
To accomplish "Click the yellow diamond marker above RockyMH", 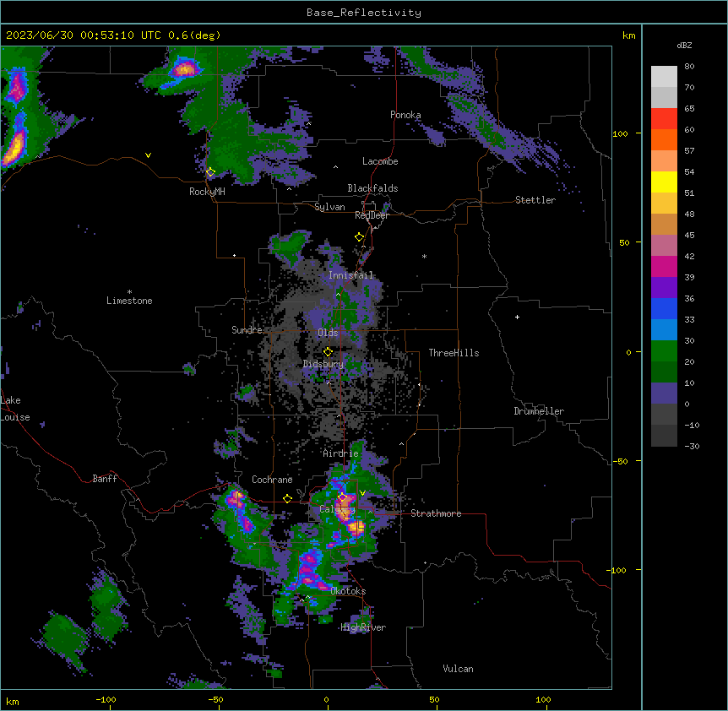I will (210, 172).
